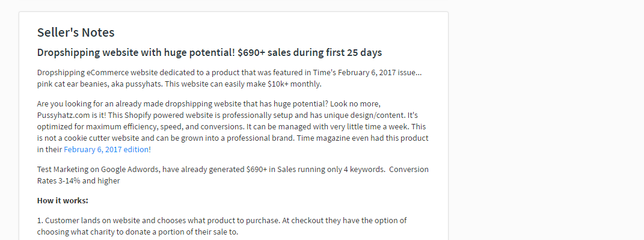Click the Seller's Notes heading

[x=76, y=32]
